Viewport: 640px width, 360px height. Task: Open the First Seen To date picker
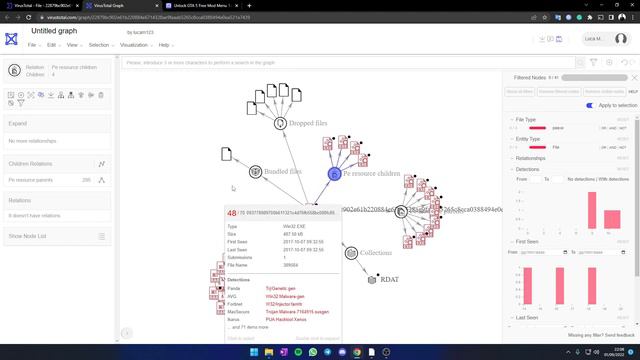623,252
